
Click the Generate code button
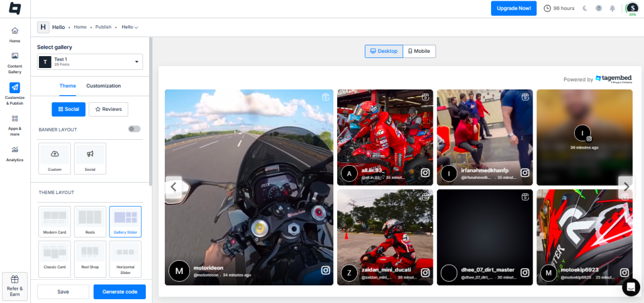coord(119,292)
